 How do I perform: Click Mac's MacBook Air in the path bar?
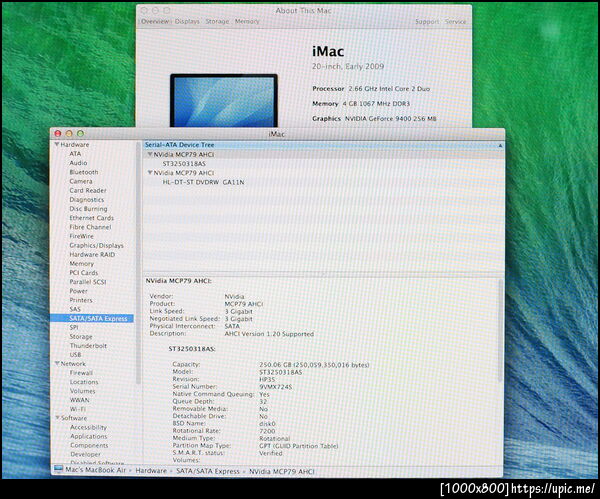tap(96, 470)
